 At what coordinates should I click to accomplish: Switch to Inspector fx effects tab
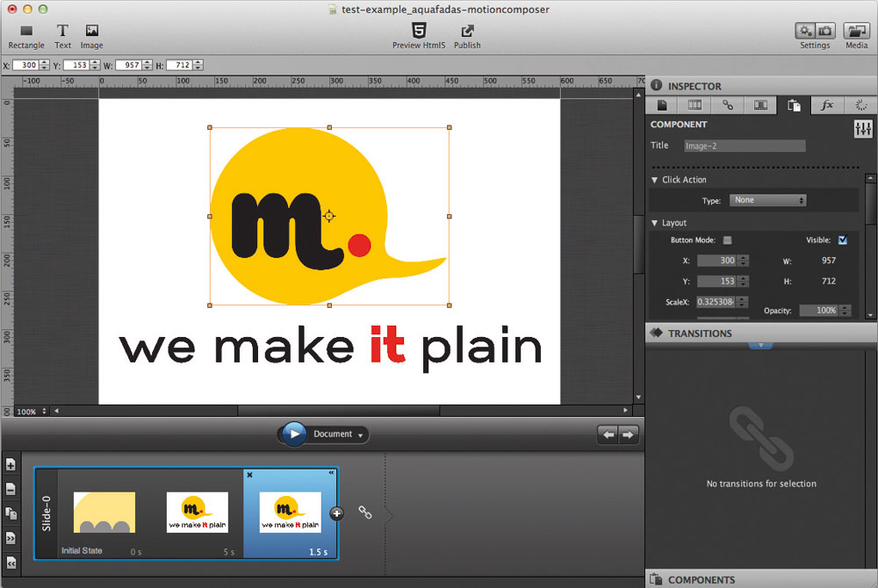point(827,105)
